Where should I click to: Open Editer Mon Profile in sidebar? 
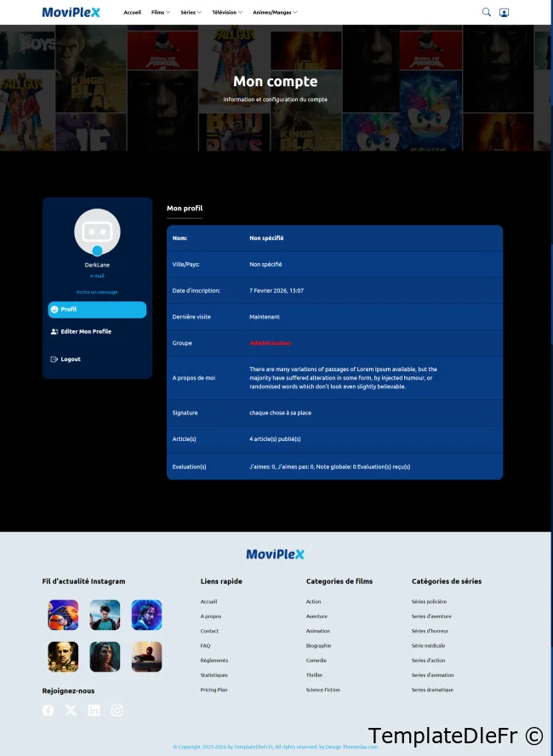[85, 332]
